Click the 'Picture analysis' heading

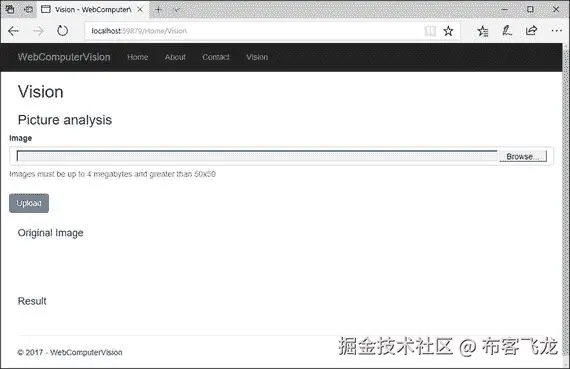pos(65,120)
